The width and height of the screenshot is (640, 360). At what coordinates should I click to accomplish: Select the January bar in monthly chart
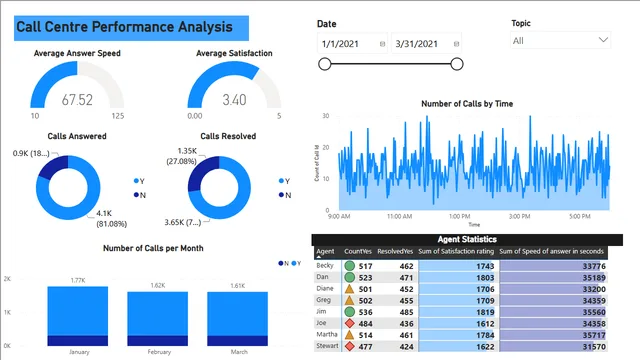78,316
